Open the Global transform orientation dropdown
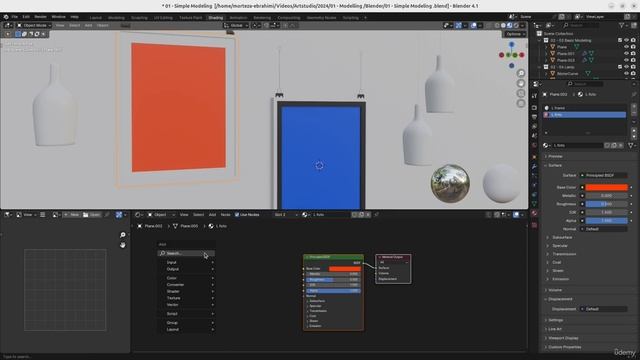640x360 pixels. coord(236,25)
